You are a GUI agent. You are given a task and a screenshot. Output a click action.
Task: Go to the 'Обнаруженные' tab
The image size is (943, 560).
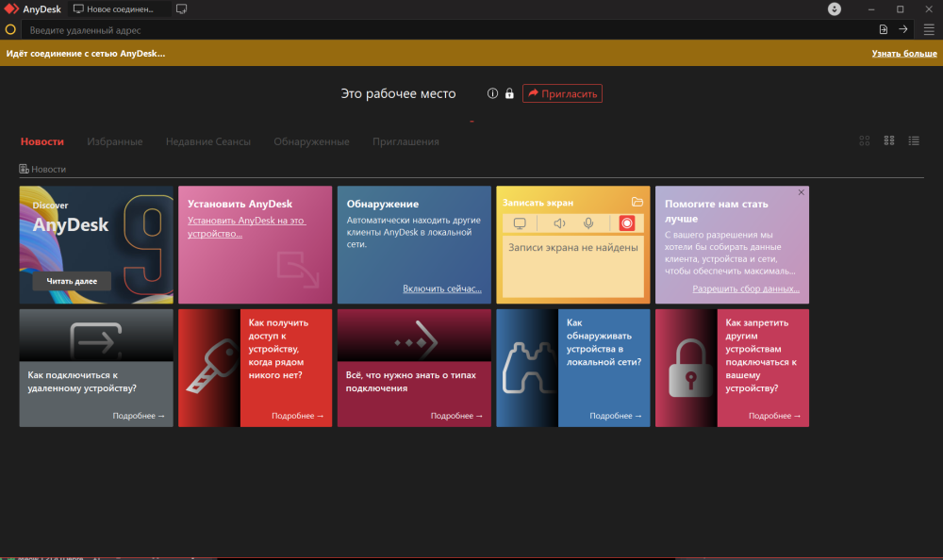311,141
